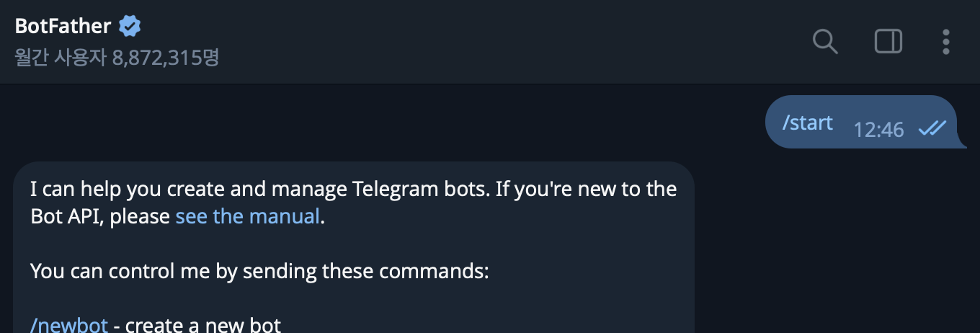Toggle the right sidebar panel icon
Screen dimensions: 980x333
888,41
